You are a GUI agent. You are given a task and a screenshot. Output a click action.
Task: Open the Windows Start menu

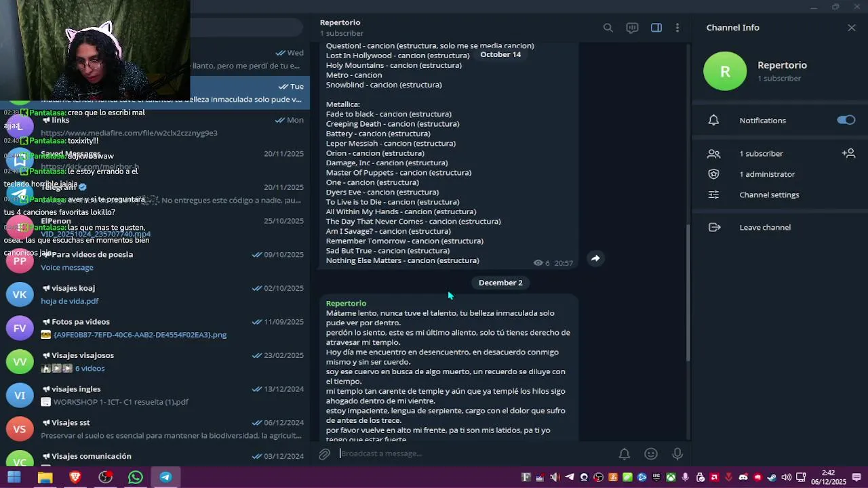click(14, 477)
